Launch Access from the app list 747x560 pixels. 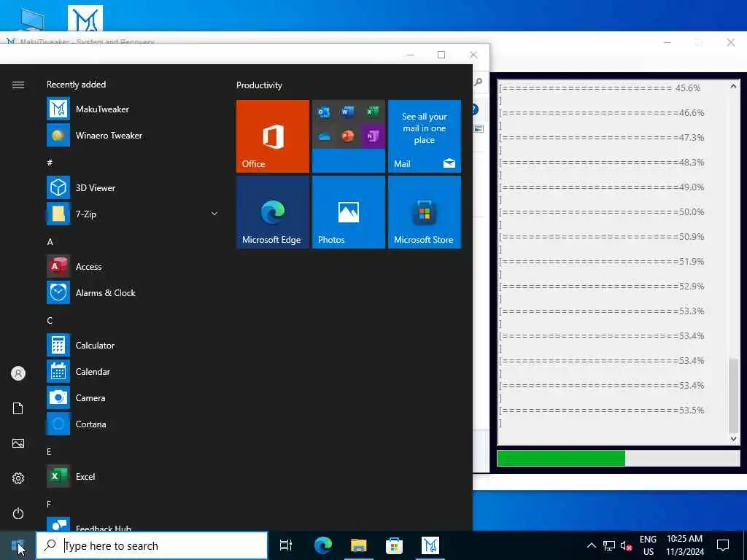(x=133, y=267)
